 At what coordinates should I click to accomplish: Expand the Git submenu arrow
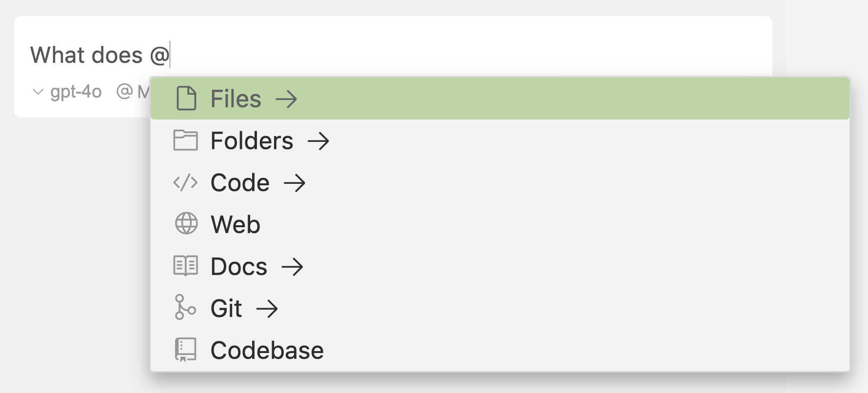[x=268, y=308]
